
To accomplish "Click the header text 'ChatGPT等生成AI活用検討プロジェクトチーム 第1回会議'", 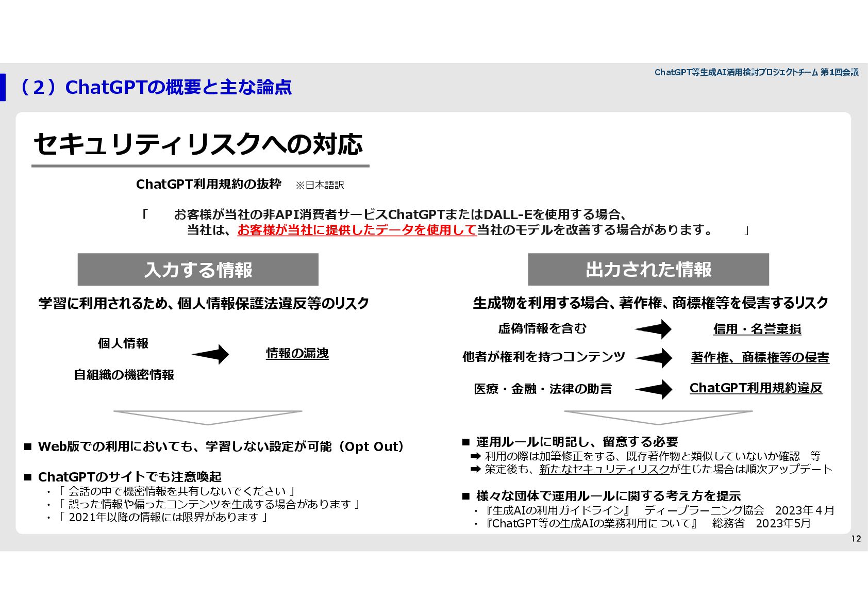I will pyautogui.click(x=756, y=72).
